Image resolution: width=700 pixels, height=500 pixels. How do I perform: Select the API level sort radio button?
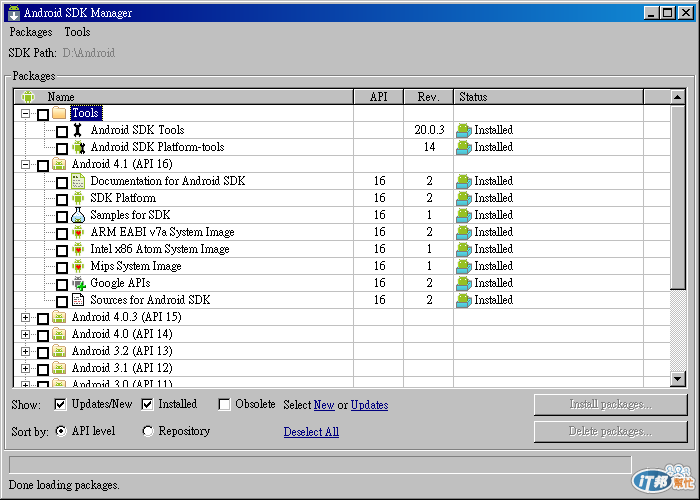click(61, 431)
